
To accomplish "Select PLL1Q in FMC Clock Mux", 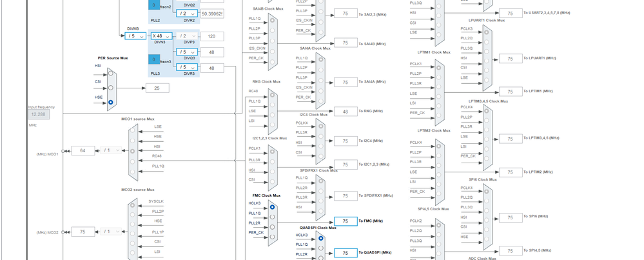I will point(272,217).
